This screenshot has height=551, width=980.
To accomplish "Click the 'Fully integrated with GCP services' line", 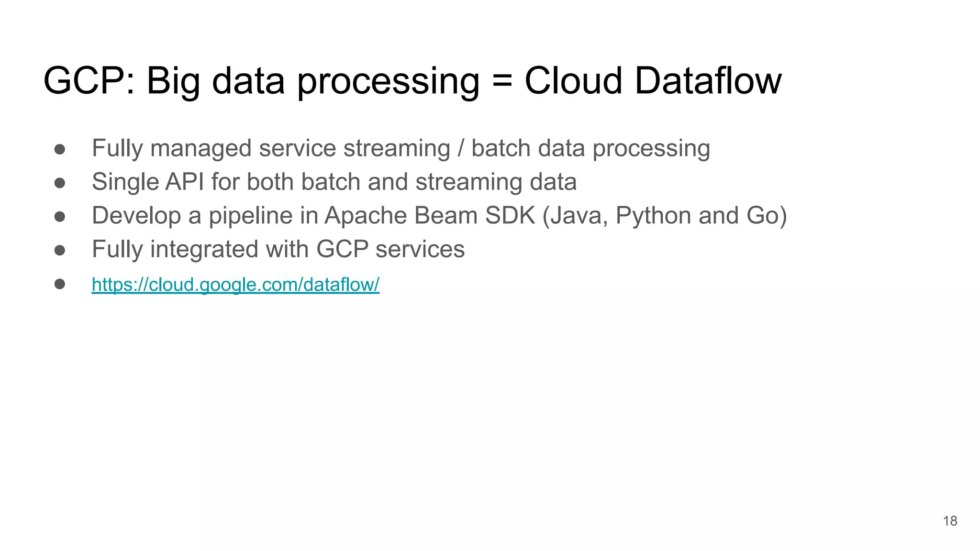I will (278, 249).
